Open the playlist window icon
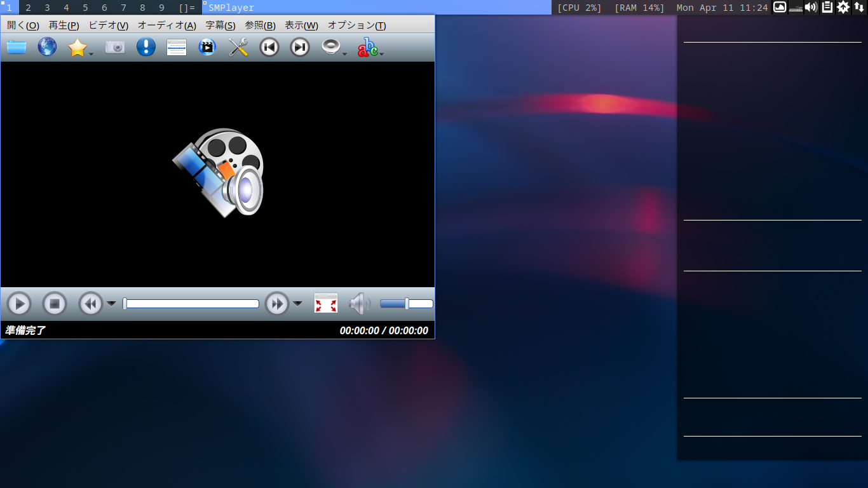 [x=177, y=47]
